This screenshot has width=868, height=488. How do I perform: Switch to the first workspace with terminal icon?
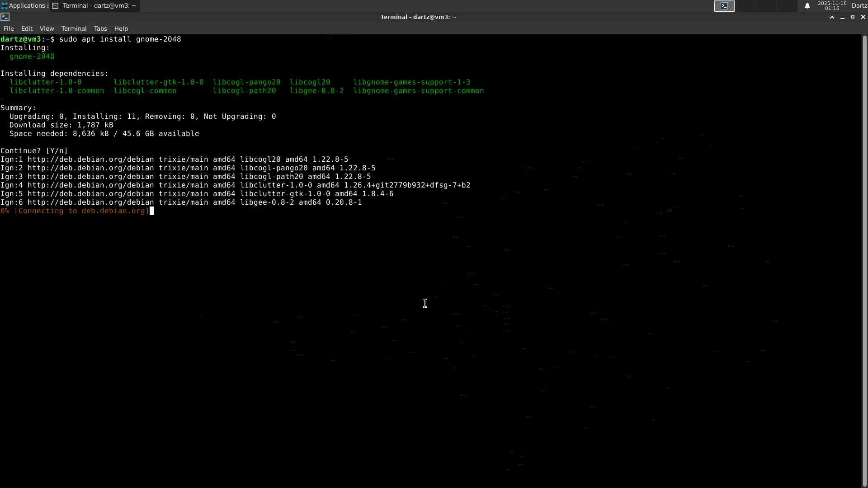point(724,6)
